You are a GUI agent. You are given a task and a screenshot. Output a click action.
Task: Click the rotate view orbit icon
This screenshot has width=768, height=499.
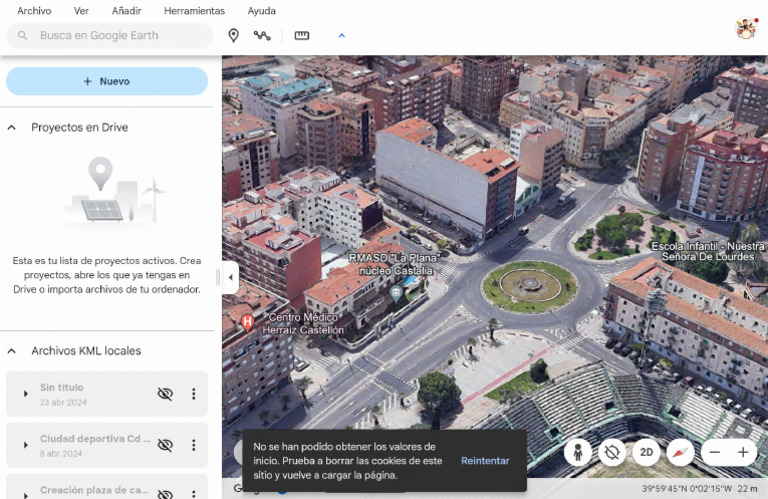pyautogui.click(x=612, y=452)
